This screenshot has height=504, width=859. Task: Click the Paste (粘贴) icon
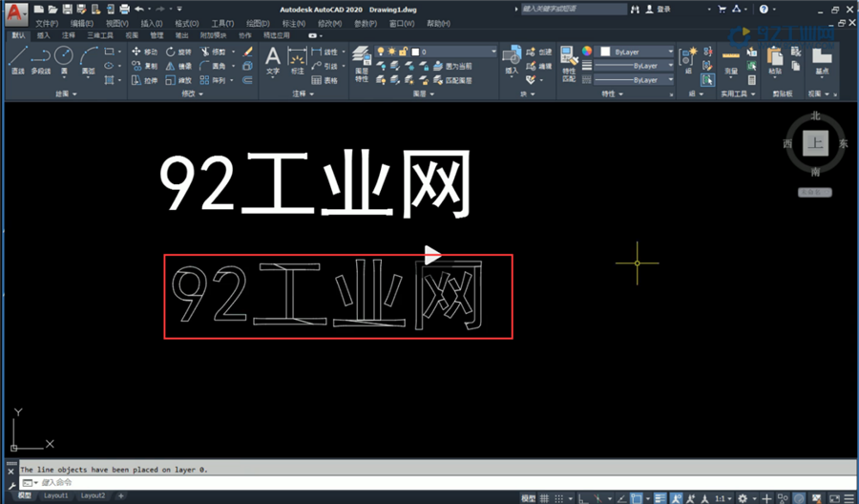point(774,60)
